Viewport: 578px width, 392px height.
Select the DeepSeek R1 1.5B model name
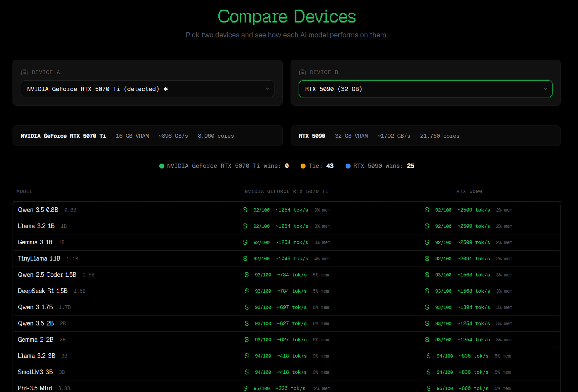click(43, 291)
